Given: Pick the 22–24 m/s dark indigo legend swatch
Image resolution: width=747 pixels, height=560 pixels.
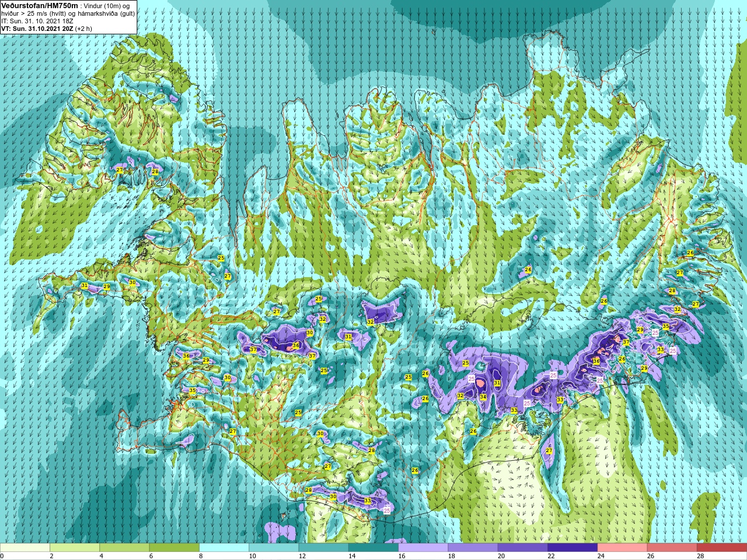Looking at the screenshot, I should [x=573, y=548].
